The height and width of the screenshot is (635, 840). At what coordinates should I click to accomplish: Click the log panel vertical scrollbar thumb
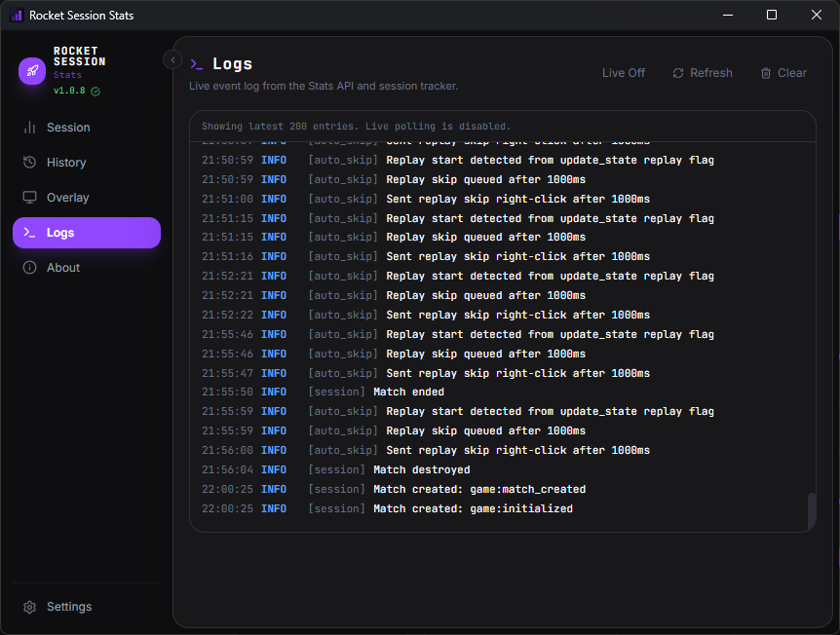click(x=812, y=509)
